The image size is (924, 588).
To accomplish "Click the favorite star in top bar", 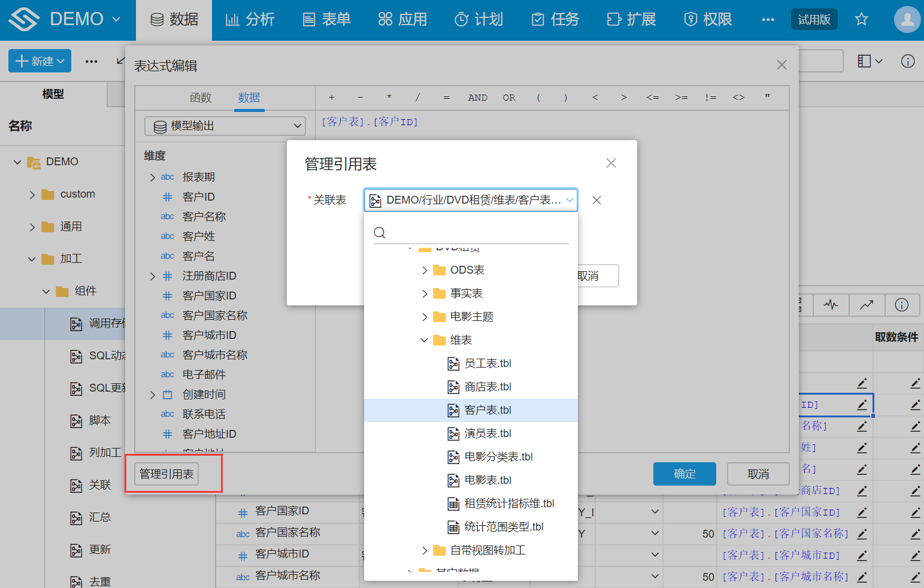I will pyautogui.click(x=862, y=19).
